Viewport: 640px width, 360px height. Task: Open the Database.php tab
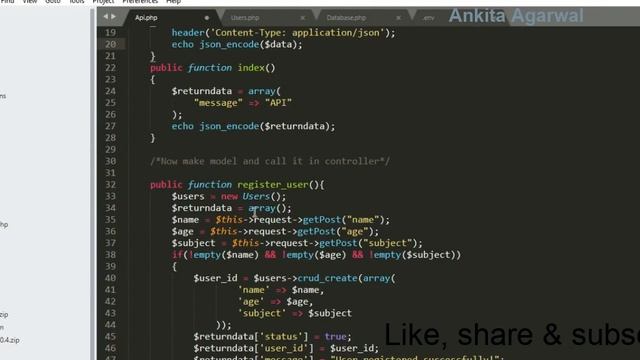point(346,18)
